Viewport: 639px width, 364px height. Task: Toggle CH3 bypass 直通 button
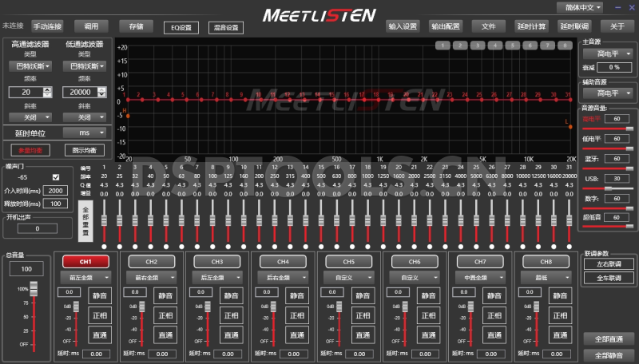(232, 334)
